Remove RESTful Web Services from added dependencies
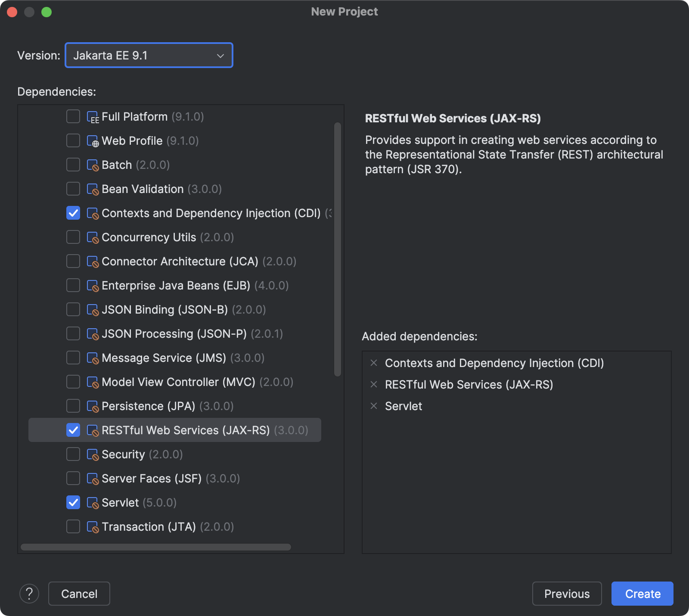 coord(374,384)
